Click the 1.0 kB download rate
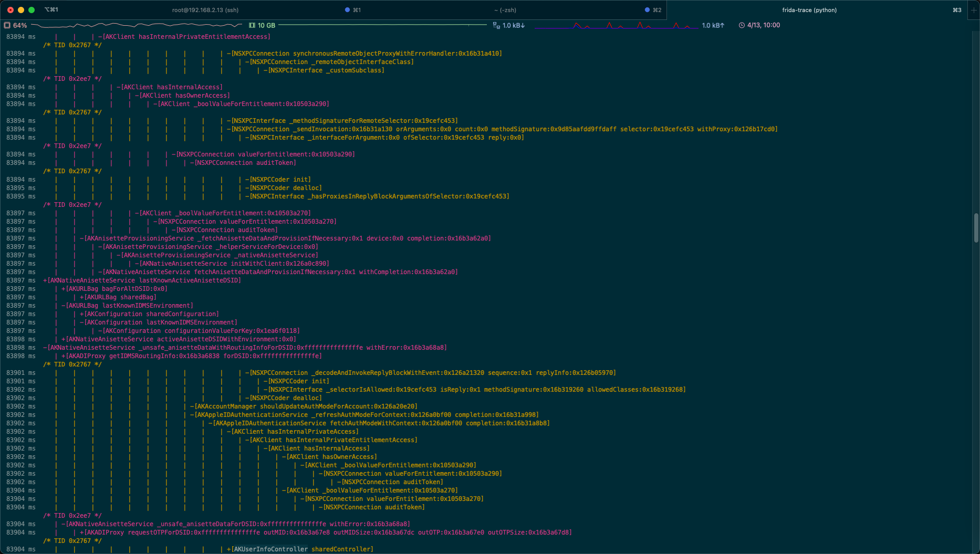Screen dimensions: 980x554 514,25
